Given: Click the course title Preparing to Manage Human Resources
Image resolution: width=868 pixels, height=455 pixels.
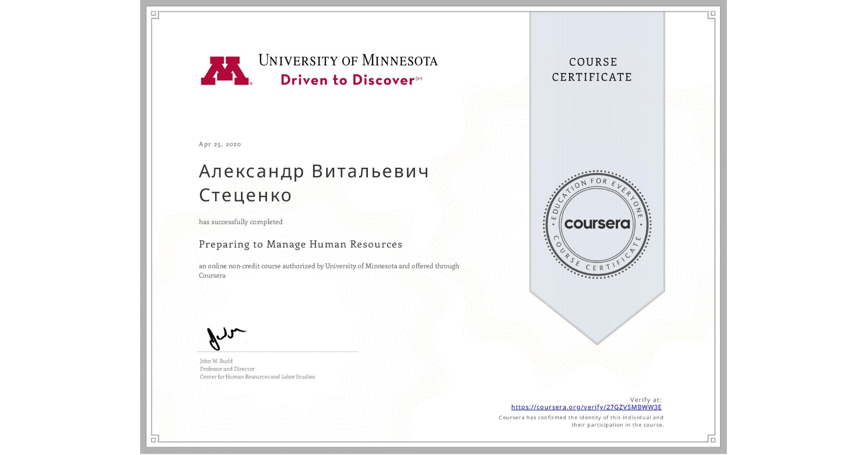Looking at the screenshot, I should point(300,244).
